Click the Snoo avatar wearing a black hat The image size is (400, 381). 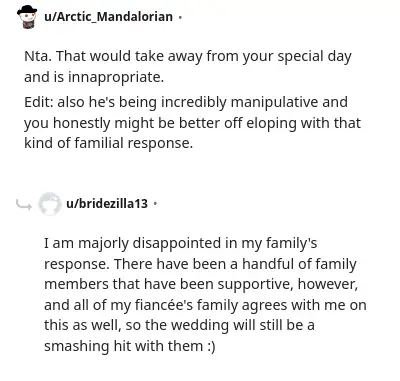pyautogui.click(x=27, y=17)
